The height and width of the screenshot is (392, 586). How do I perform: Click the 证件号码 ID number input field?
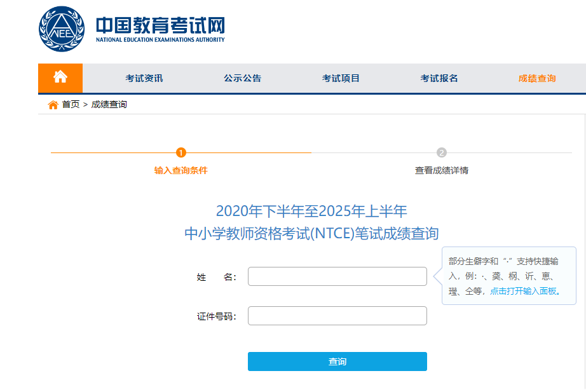(x=337, y=315)
